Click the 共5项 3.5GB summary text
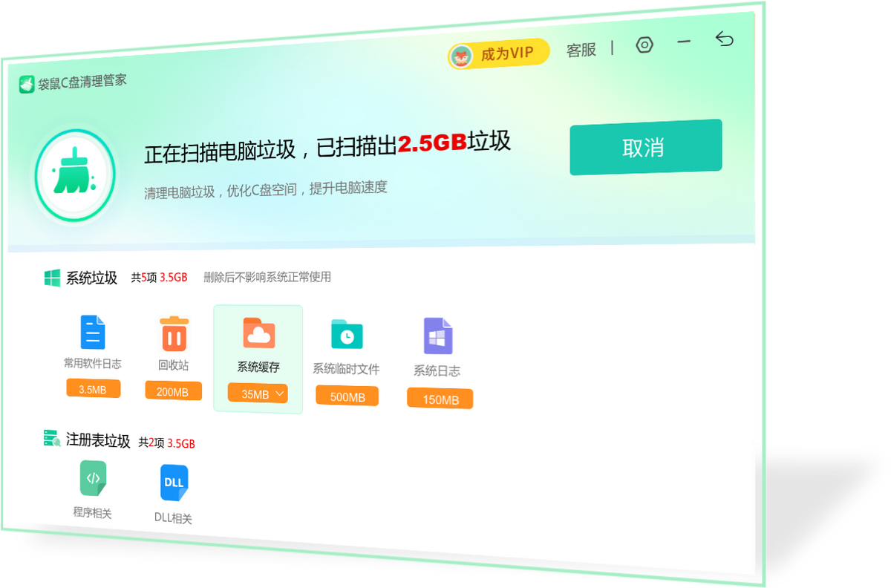The height and width of the screenshot is (588, 891). coord(159,278)
